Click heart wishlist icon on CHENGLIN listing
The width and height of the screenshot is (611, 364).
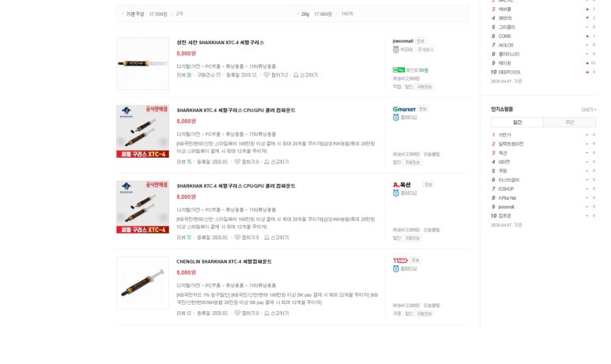tap(237, 313)
